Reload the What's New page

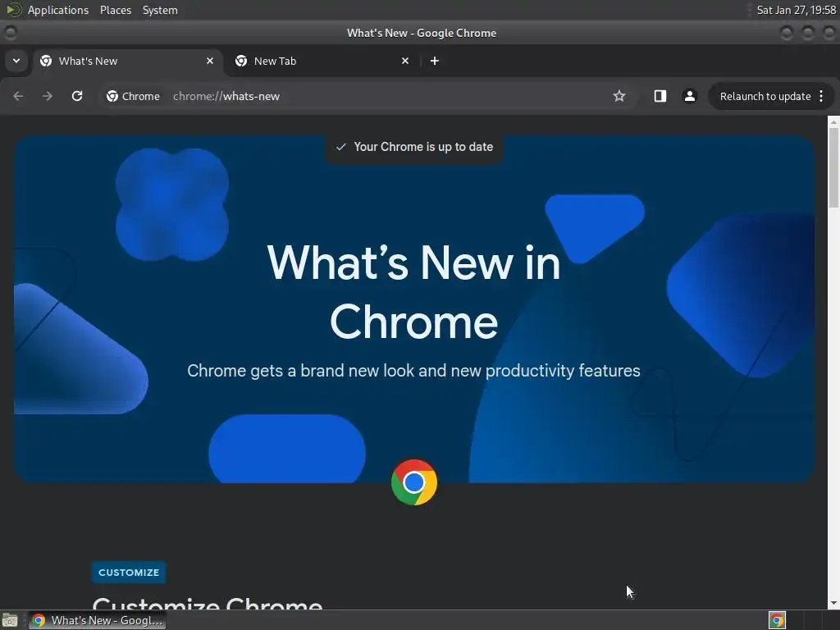click(x=77, y=96)
